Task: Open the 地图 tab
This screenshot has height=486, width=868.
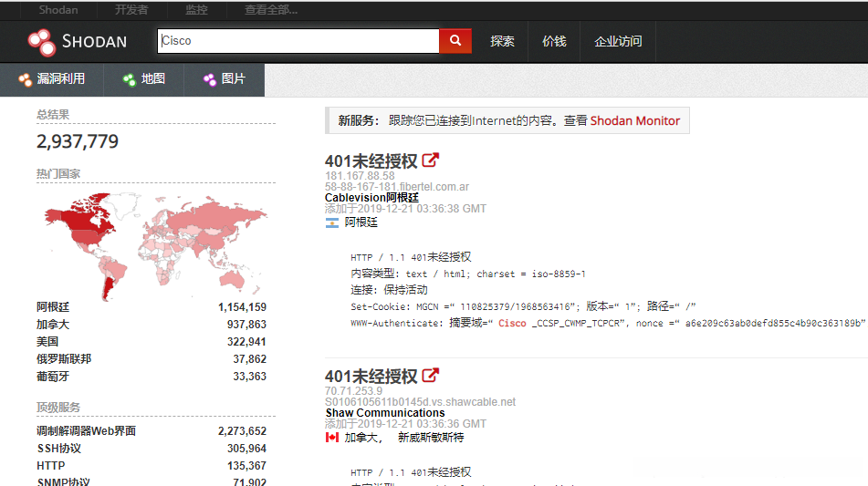Action: pyautogui.click(x=144, y=79)
